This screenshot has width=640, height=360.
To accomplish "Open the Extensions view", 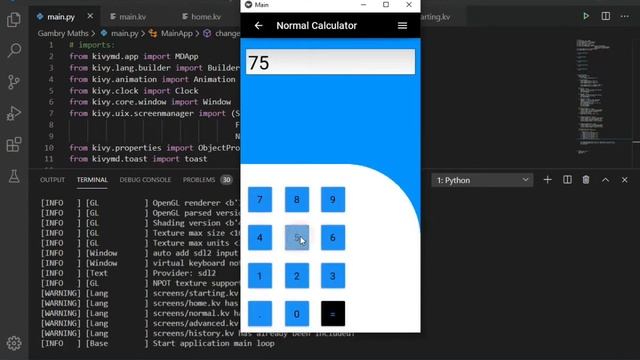I will (14, 144).
